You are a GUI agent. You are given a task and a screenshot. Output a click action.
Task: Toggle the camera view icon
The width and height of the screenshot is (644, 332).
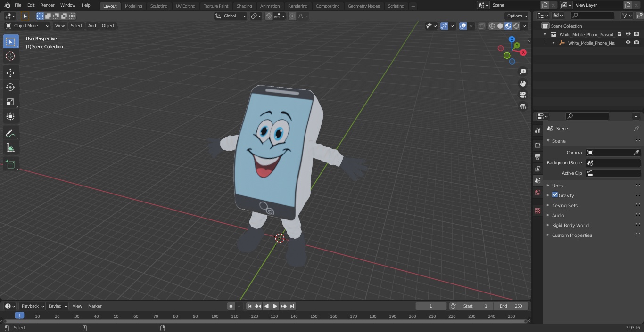(x=522, y=95)
